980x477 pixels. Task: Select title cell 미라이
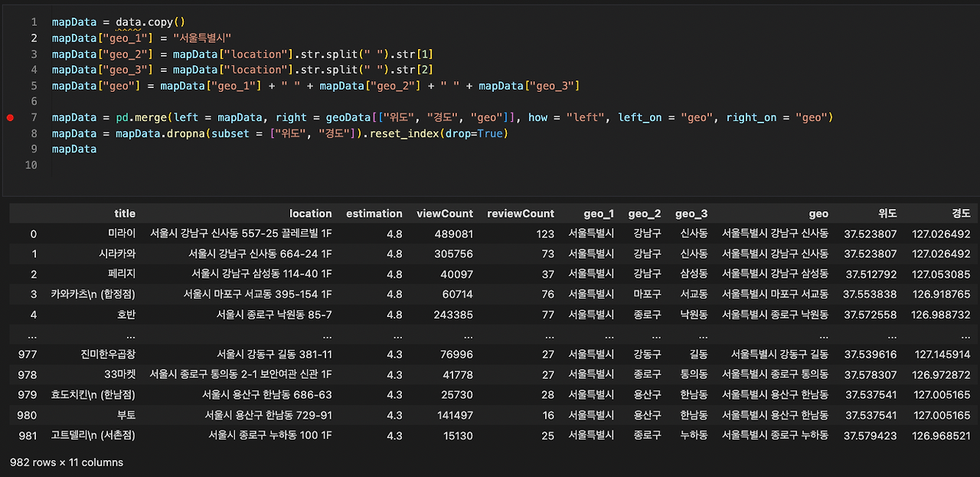(x=122, y=234)
